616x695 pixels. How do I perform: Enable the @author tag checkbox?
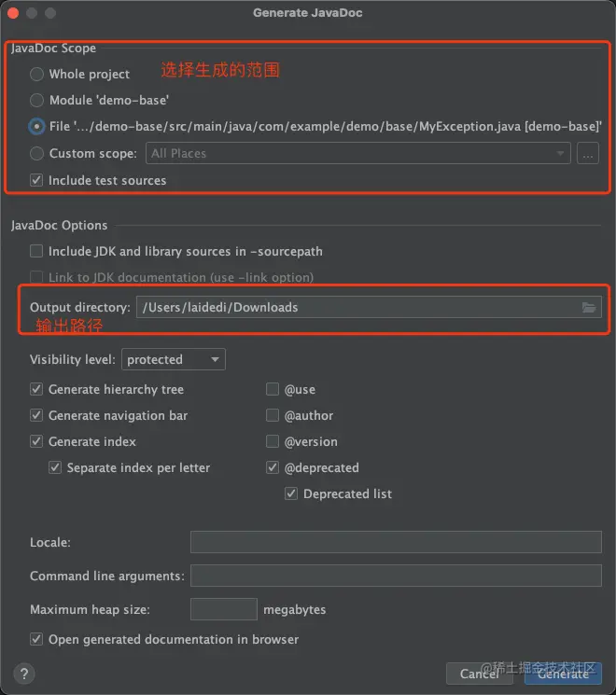(x=273, y=415)
